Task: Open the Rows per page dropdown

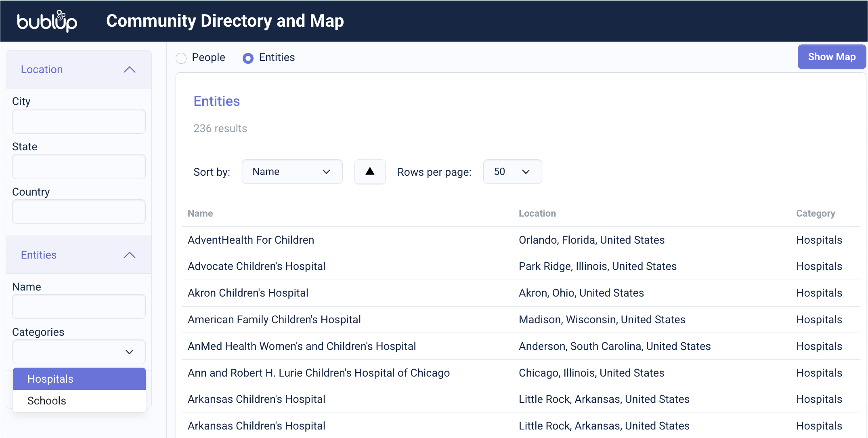Action: 512,171
